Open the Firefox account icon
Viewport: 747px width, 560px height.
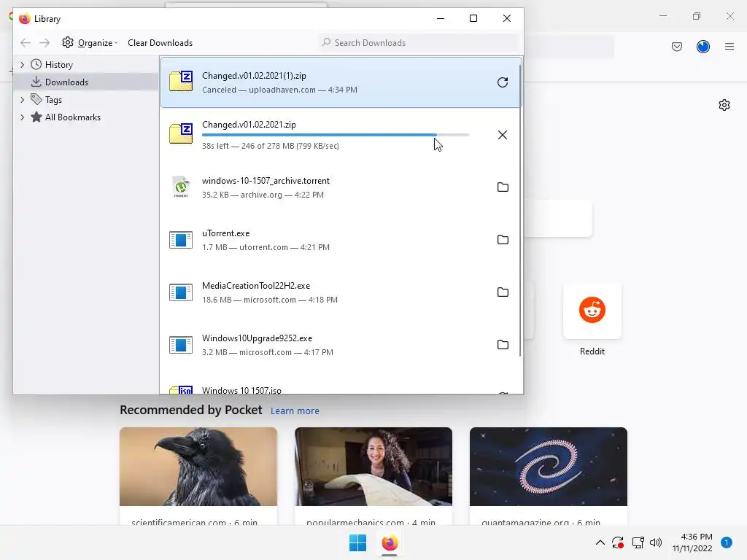point(703,47)
